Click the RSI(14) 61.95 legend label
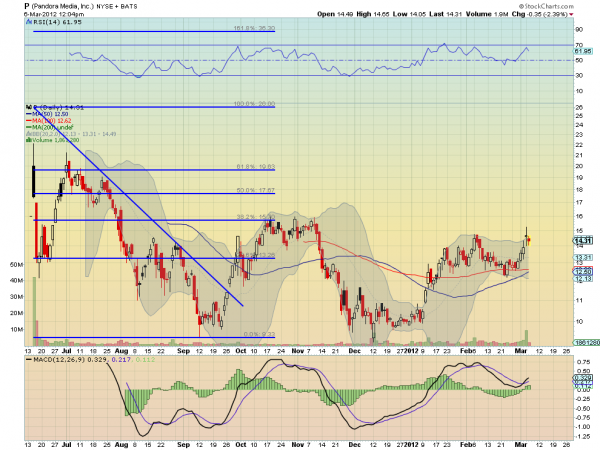This screenshot has height=450, width=600. (x=54, y=22)
